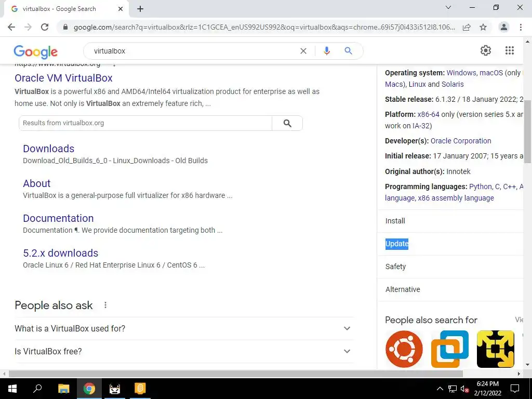Submit search with the blue magnifier

pos(348,51)
